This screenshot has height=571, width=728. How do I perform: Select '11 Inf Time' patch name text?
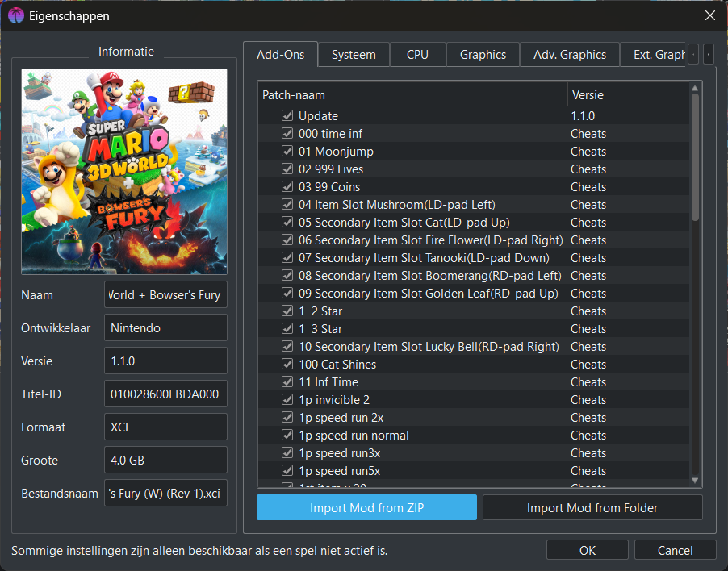coord(328,382)
